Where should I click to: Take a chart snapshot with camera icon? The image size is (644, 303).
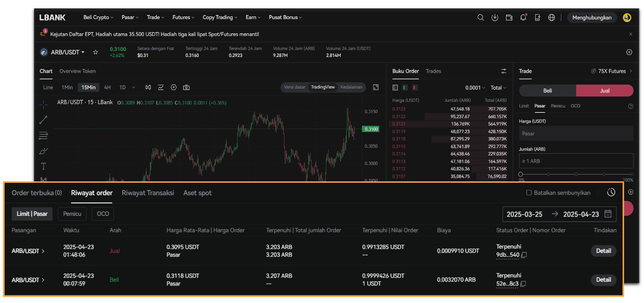[x=186, y=87]
